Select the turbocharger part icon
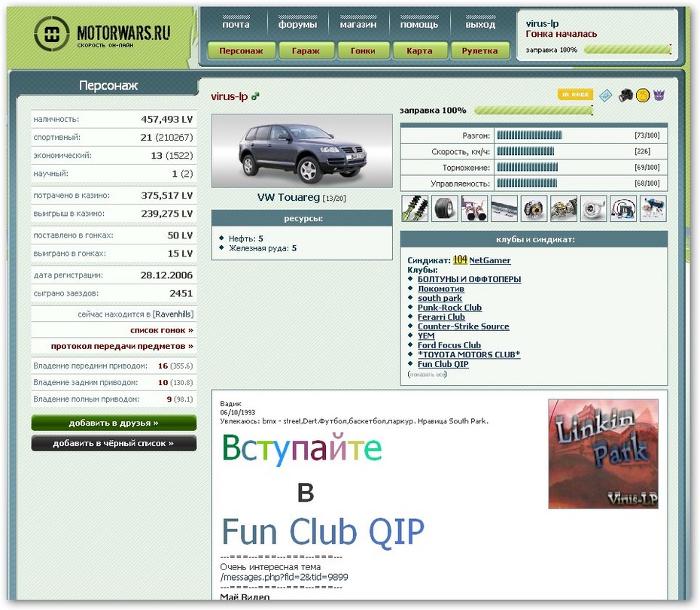This screenshot has width=700, height=610. pos(593,208)
